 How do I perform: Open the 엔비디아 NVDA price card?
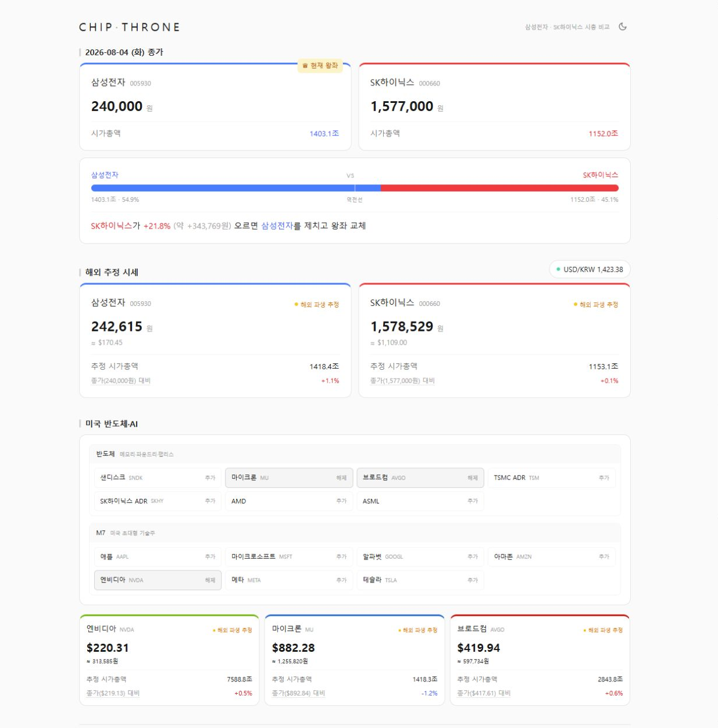pyautogui.click(x=169, y=660)
